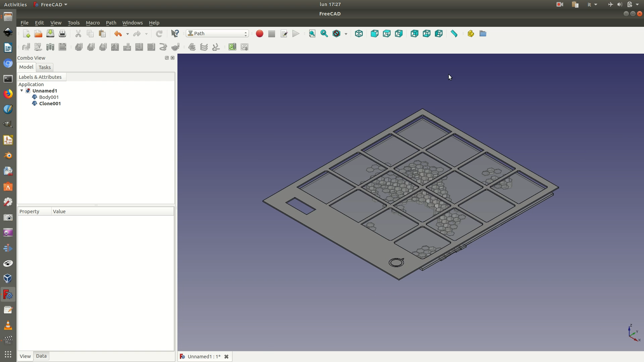Viewport: 644px width, 362px height.
Task: Open the View menu
Action: pyautogui.click(x=56, y=23)
